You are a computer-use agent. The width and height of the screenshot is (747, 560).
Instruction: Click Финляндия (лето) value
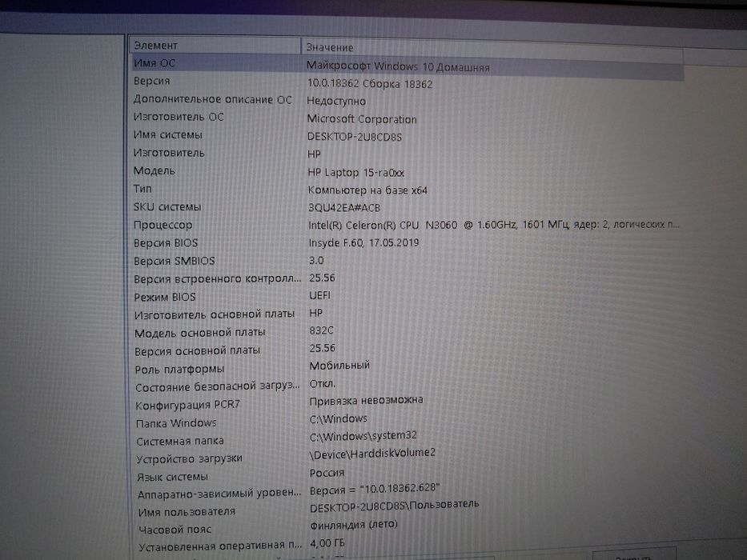[354, 525]
